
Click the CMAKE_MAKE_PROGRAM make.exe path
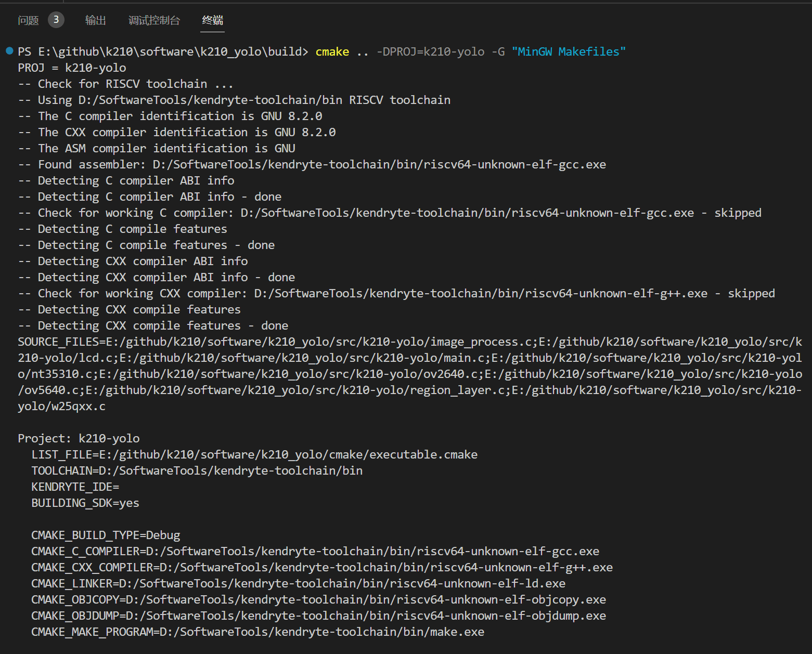pos(322,632)
